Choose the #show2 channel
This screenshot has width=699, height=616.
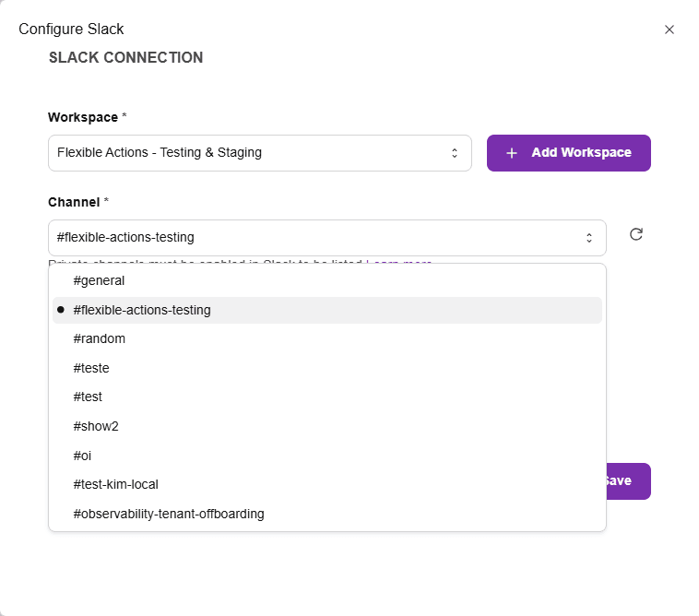pyautogui.click(x=326, y=427)
